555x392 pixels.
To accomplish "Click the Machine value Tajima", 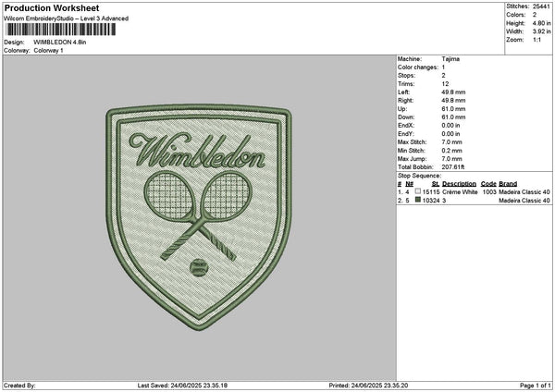I will [x=450, y=59].
